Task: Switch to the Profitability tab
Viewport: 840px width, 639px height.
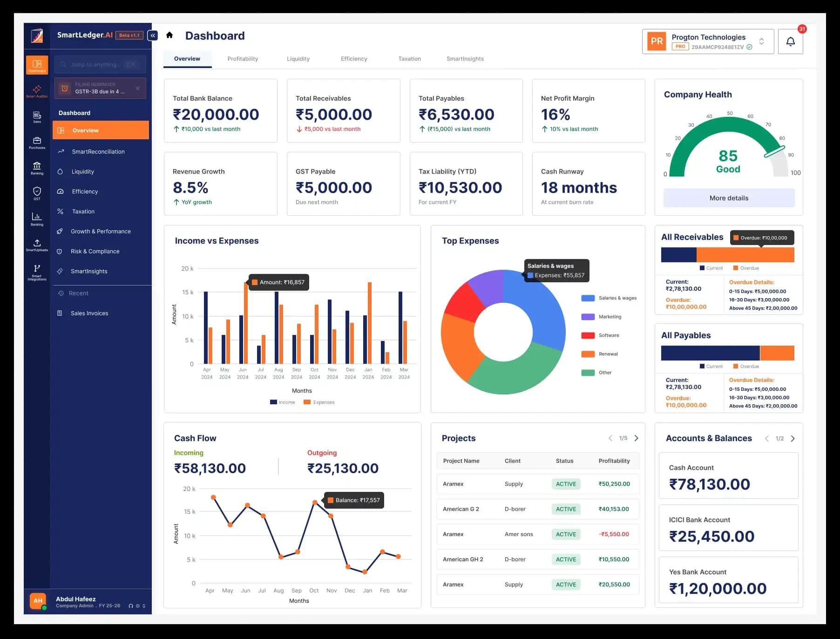Action: [243, 59]
